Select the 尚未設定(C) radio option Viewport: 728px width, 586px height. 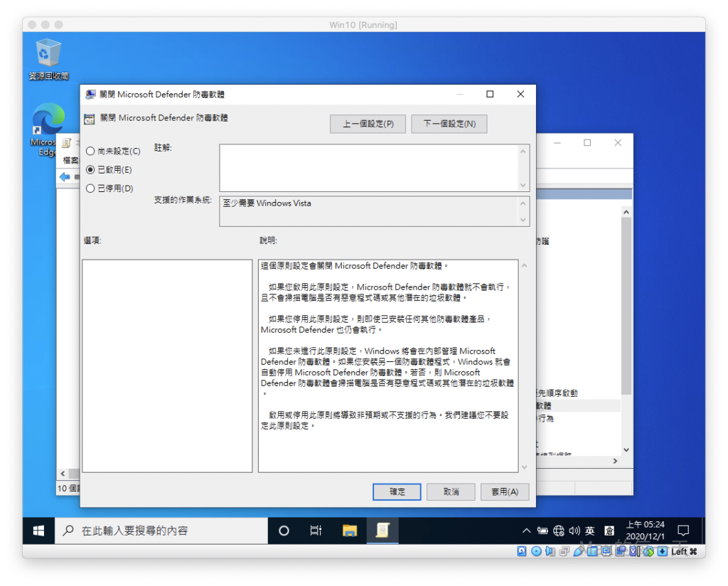(90, 151)
